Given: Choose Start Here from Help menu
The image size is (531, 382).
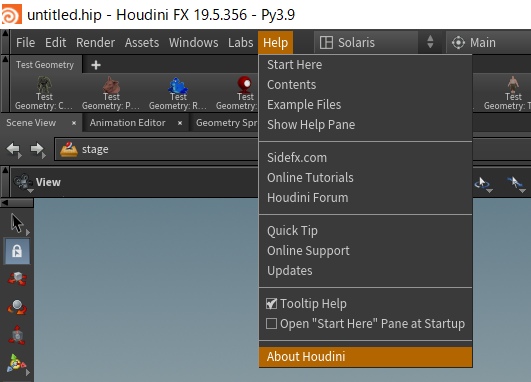Looking at the screenshot, I should pyautogui.click(x=366, y=65).
